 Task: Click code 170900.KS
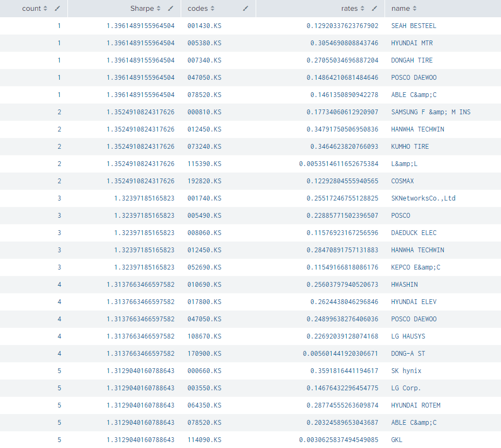coord(204,354)
